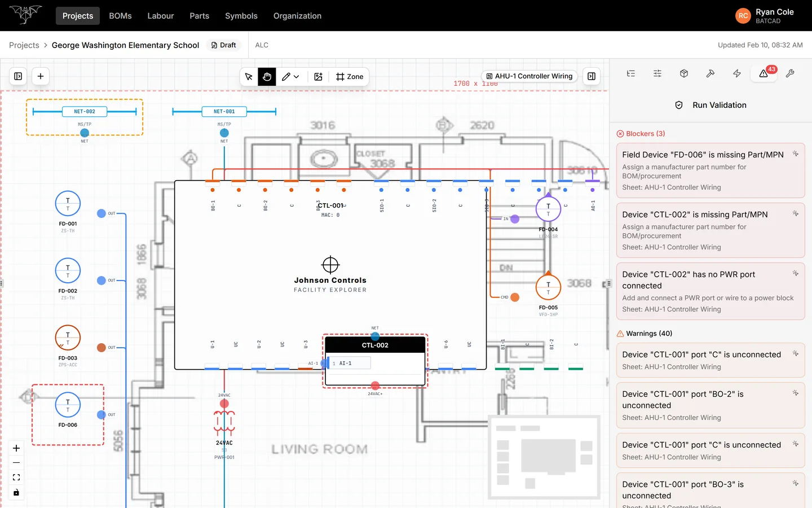The height and width of the screenshot is (508, 812).
Task: Open the warnings tab with 43 badge
Action: [764, 73]
